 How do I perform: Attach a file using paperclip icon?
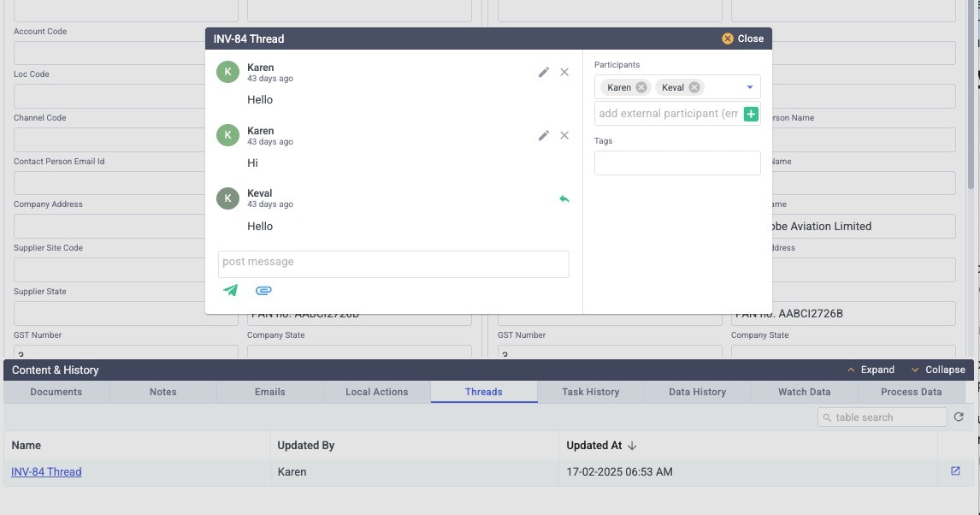tap(263, 290)
